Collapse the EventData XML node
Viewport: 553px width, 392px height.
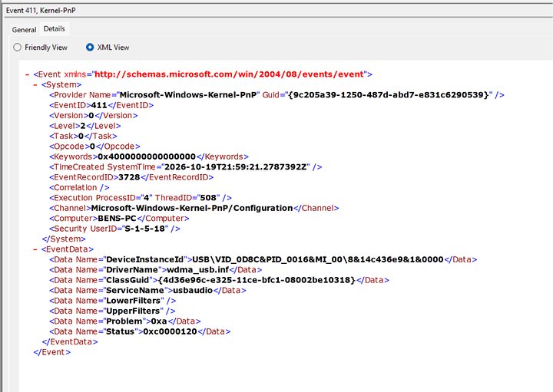[x=35, y=249]
